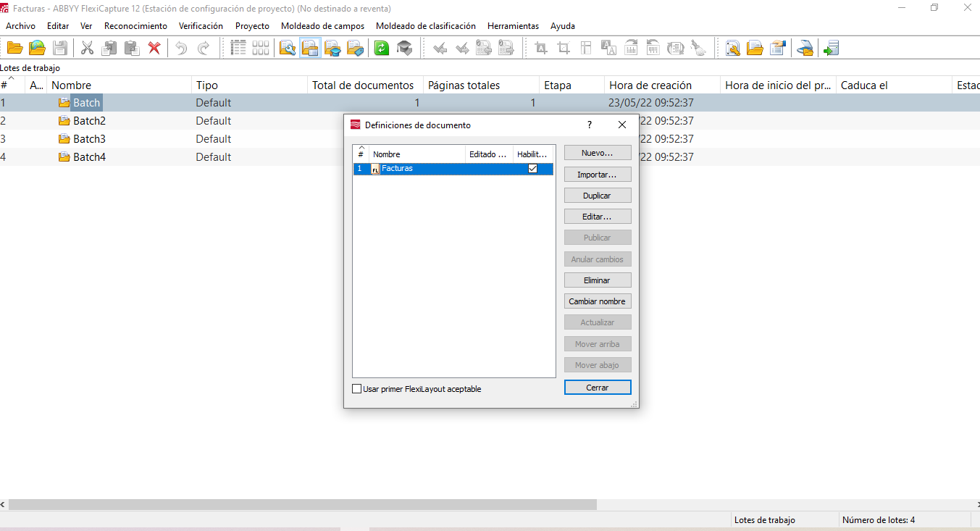Click the redo arrow icon

204,48
